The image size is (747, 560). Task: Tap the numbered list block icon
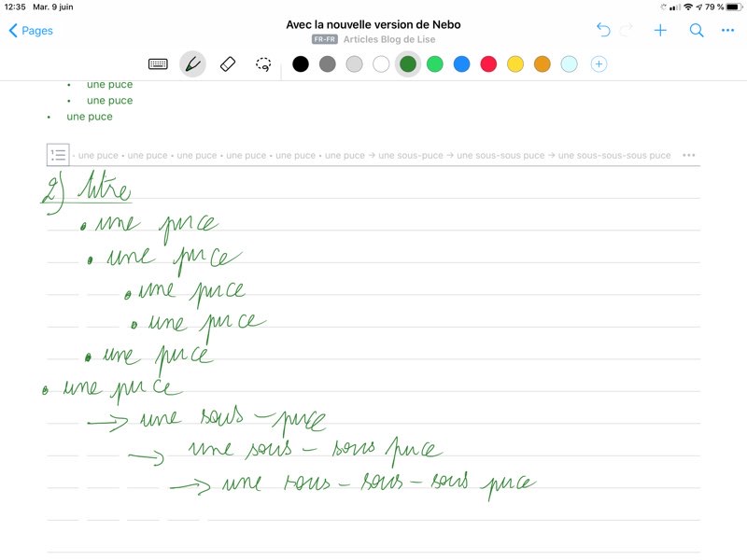[58, 155]
